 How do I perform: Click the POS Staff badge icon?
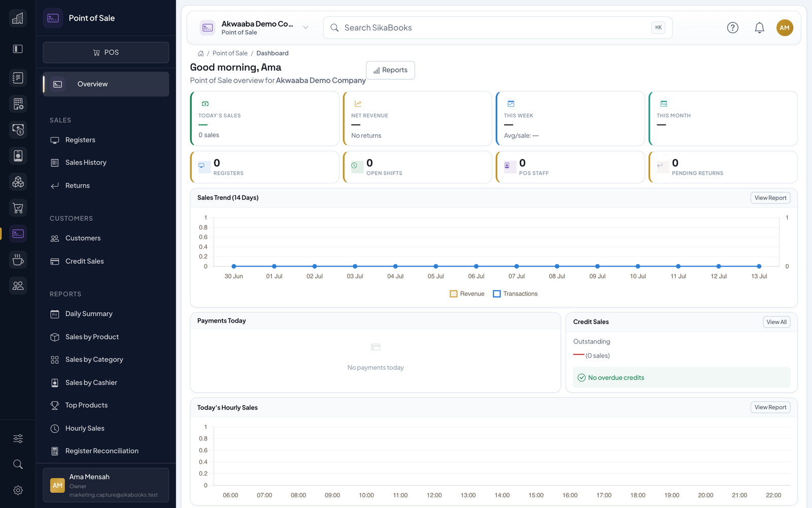click(507, 166)
